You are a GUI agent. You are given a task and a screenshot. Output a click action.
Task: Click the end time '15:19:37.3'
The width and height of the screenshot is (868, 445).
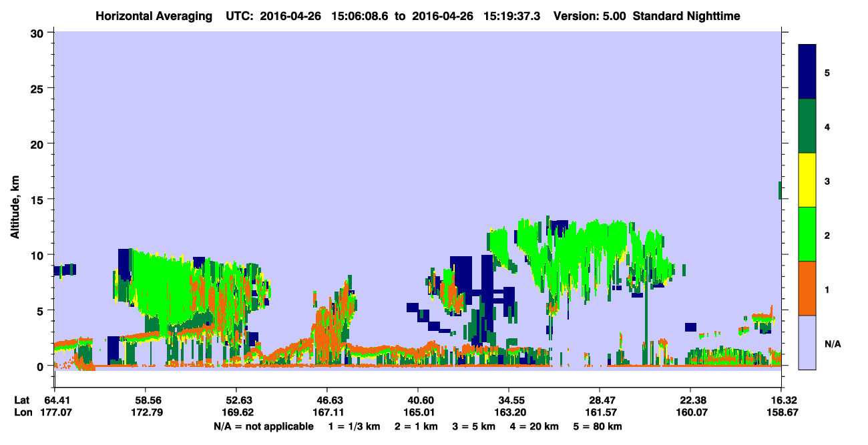click(x=512, y=15)
